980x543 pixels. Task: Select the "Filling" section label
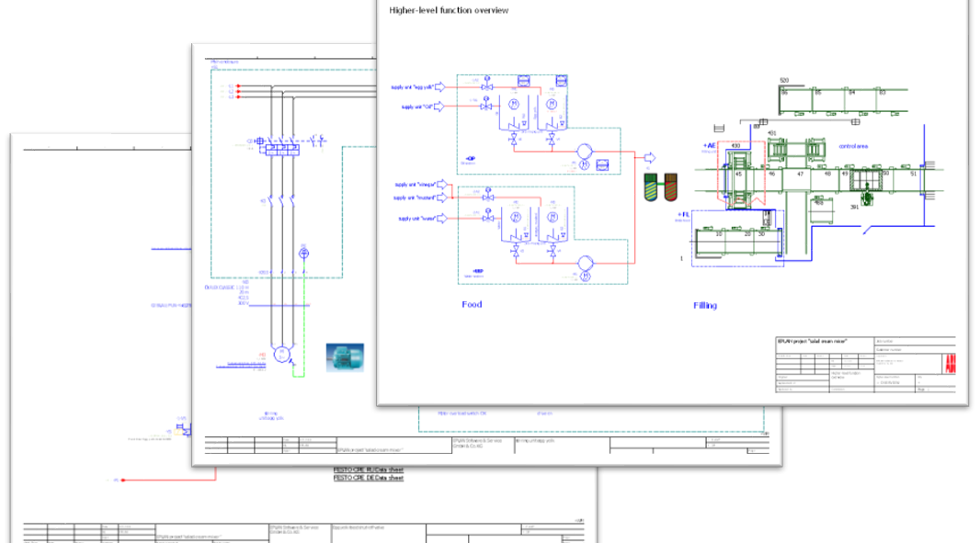pyautogui.click(x=705, y=305)
